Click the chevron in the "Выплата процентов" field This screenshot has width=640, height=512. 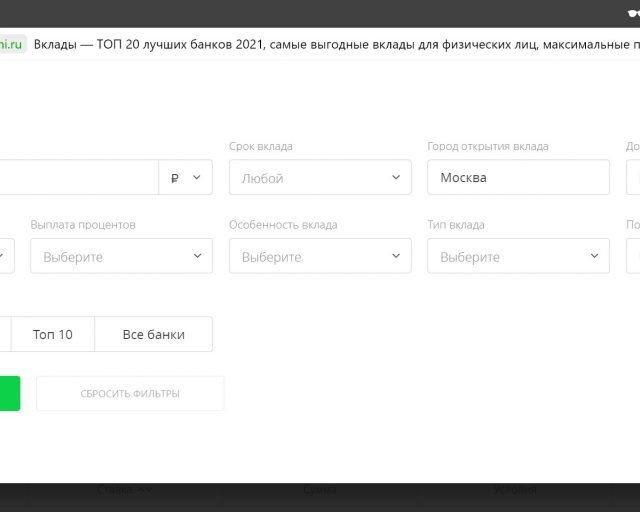tap(197, 256)
